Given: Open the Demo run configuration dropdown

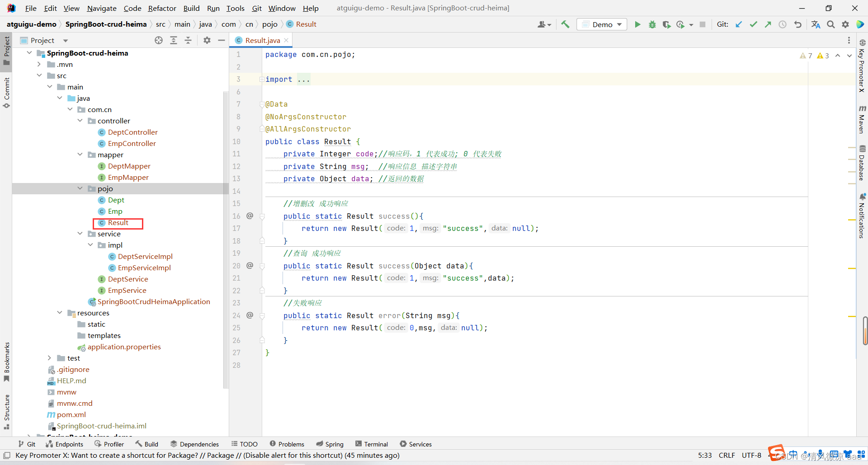Looking at the screenshot, I should (602, 24).
